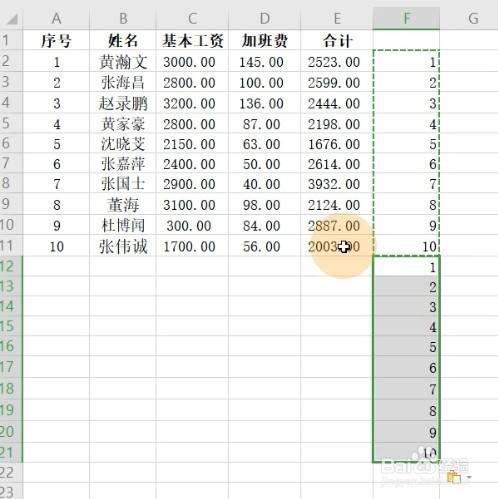Click the base salary cell 3000.00
498x499 pixels.
tap(192, 62)
